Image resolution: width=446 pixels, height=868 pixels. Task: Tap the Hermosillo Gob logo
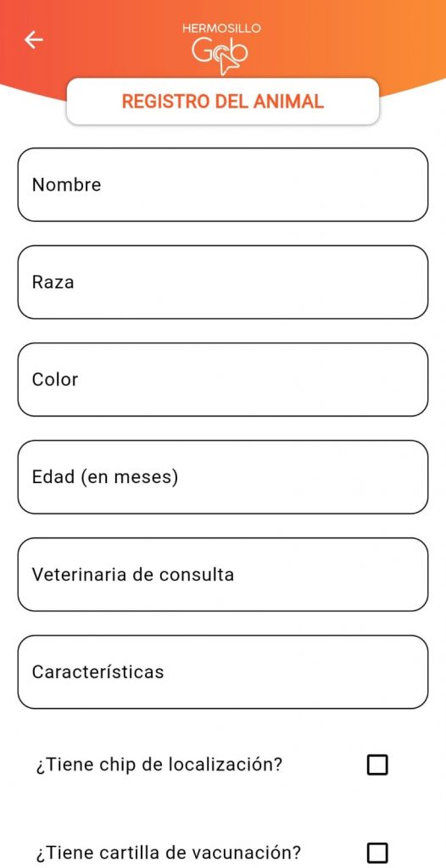click(x=221, y=48)
